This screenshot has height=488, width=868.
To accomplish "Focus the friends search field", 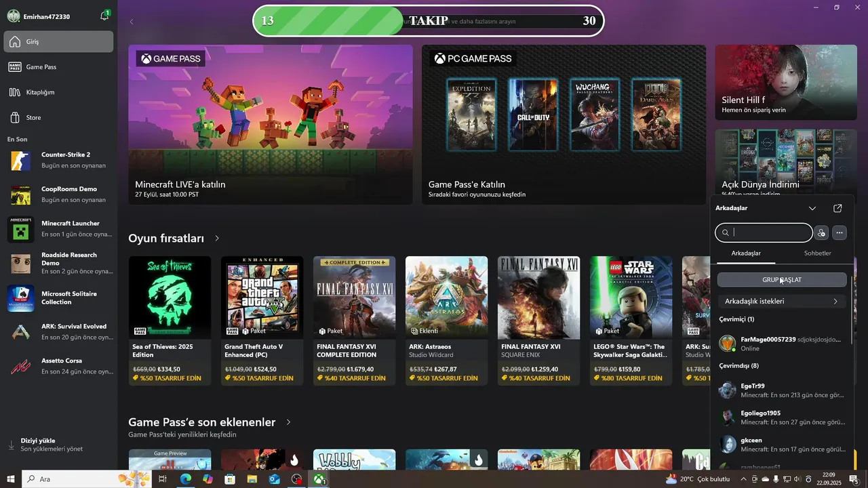I will (x=764, y=232).
